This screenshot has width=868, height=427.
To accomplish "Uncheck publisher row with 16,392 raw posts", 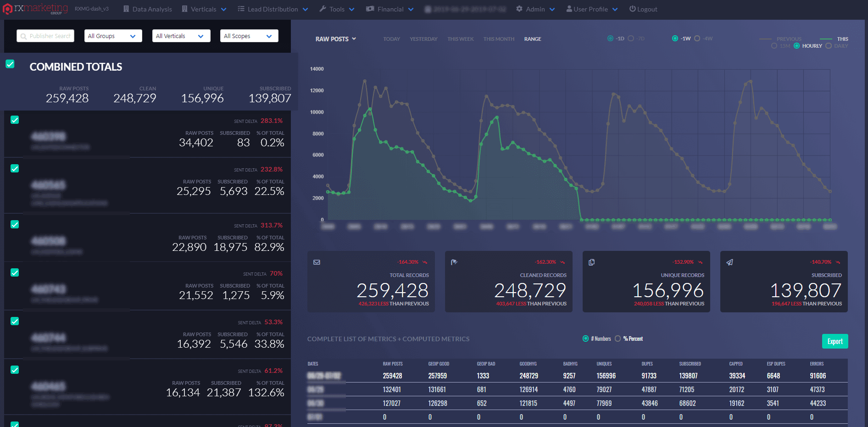I will (x=15, y=321).
